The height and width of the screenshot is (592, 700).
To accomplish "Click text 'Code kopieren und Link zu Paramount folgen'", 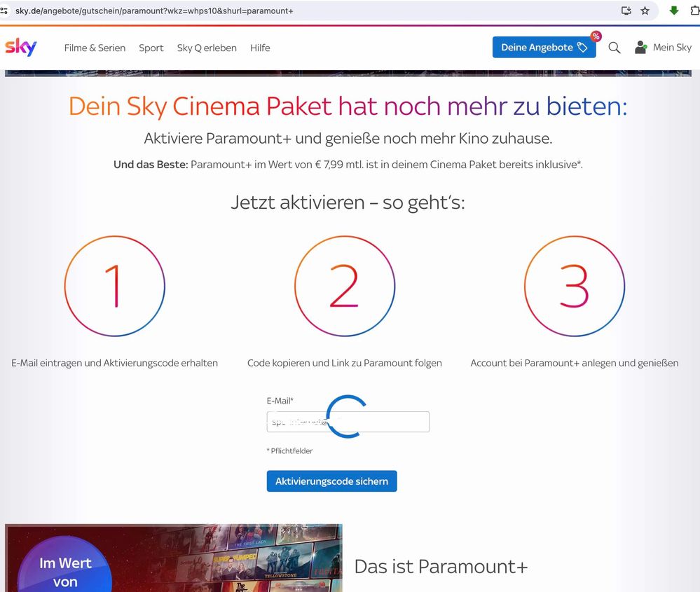I will click(x=345, y=363).
